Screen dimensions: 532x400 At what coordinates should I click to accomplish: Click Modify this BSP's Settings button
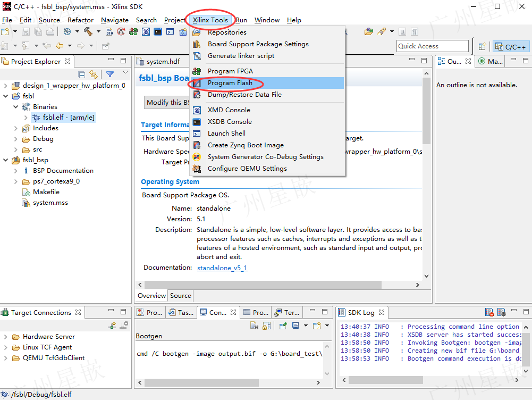[167, 103]
